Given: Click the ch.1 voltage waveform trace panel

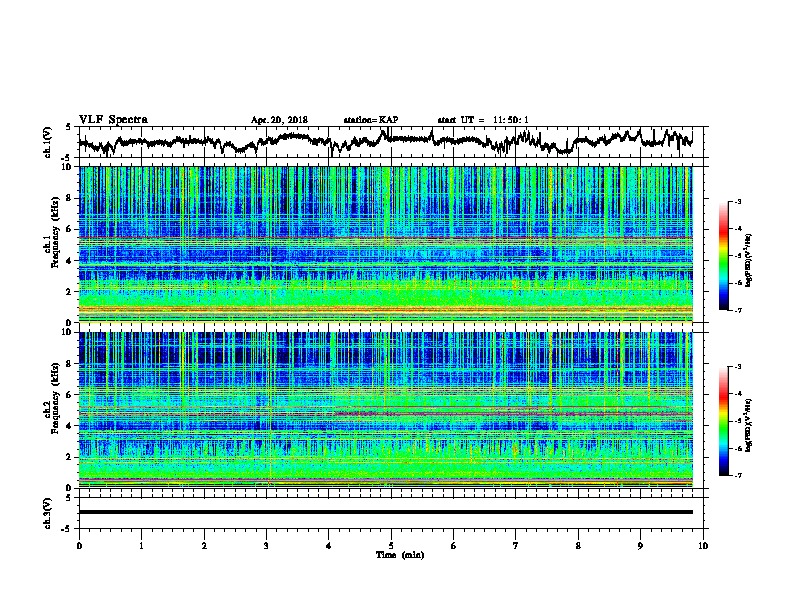Looking at the screenshot, I should click(393, 142).
